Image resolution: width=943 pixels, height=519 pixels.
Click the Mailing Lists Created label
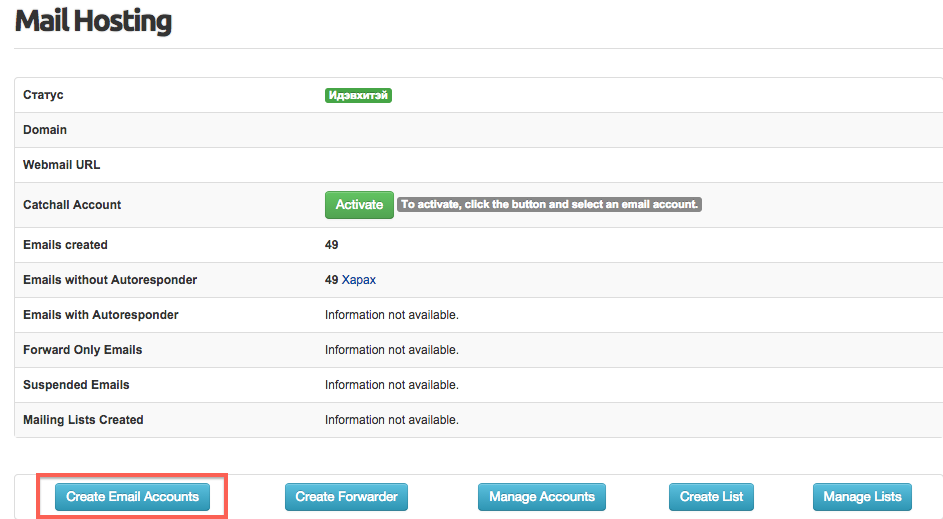coord(83,420)
